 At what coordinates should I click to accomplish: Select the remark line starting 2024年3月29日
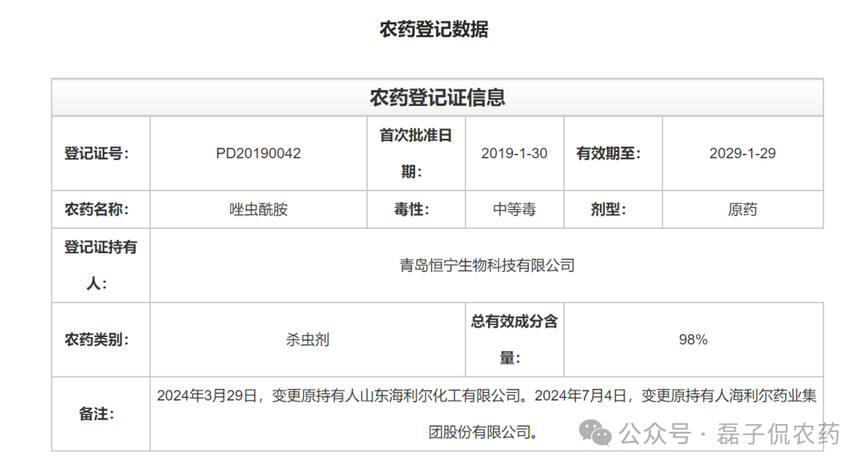486,395
